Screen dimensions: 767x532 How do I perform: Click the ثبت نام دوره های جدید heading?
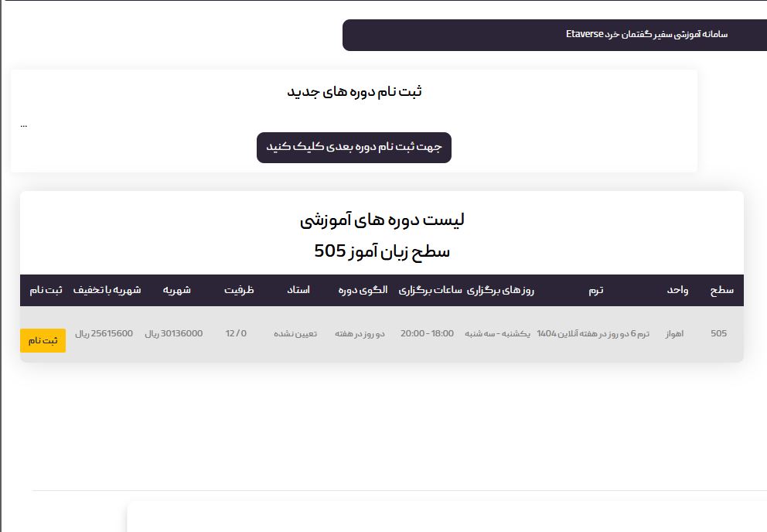tap(354, 92)
